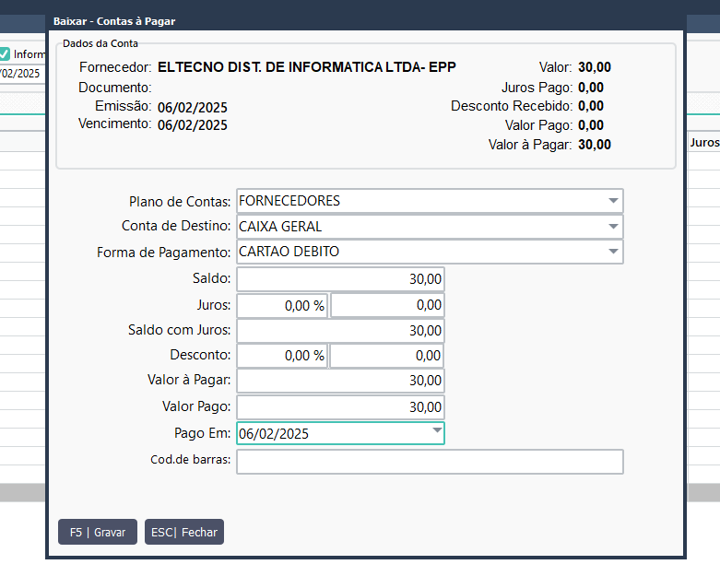
Task: Open the Forma de Pagamento dropdown
Action: pos(612,252)
